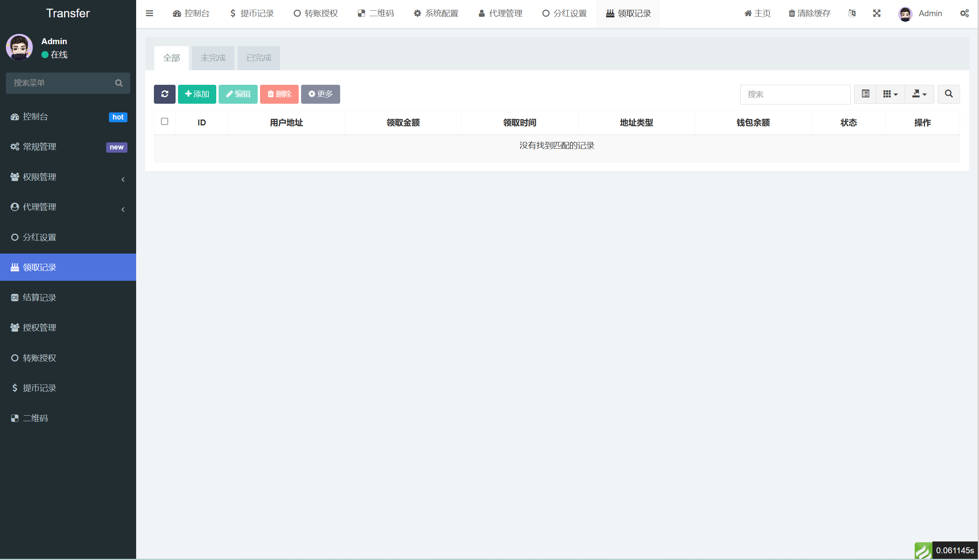Click the 编辑 edit button
The height and width of the screenshot is (560, 979).
click(238, 94)
